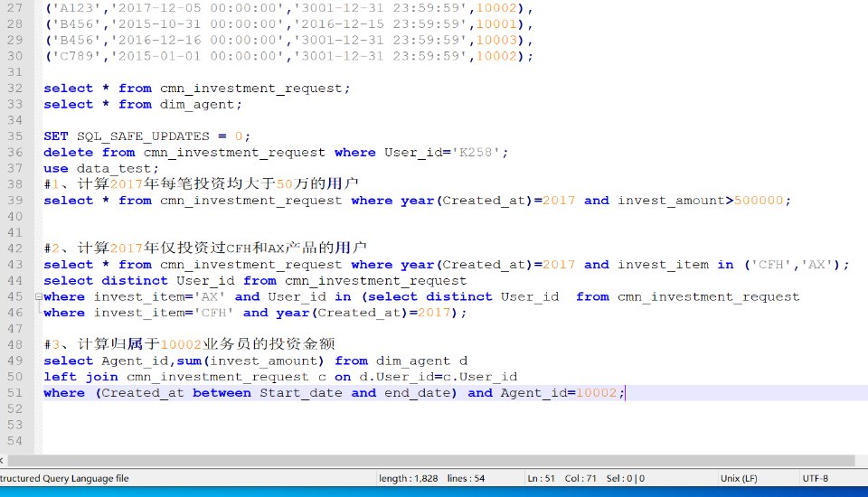Screen dimensions: 868x497
Task: Click 'd.User_id=c.User_id' on line 50
Action: coord(439,377)
